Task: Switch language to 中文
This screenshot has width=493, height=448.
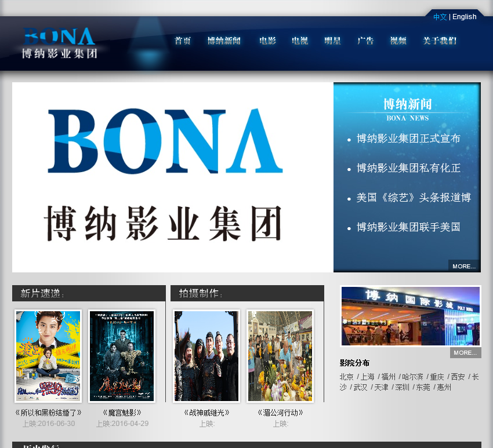Action: tap(440, 17)
